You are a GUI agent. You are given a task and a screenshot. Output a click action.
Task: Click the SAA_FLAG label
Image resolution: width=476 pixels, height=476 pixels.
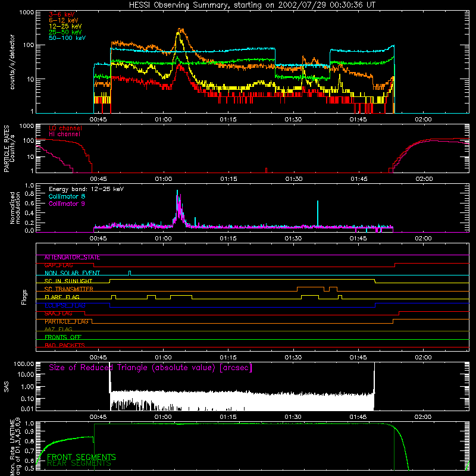(x=58, y=314)
